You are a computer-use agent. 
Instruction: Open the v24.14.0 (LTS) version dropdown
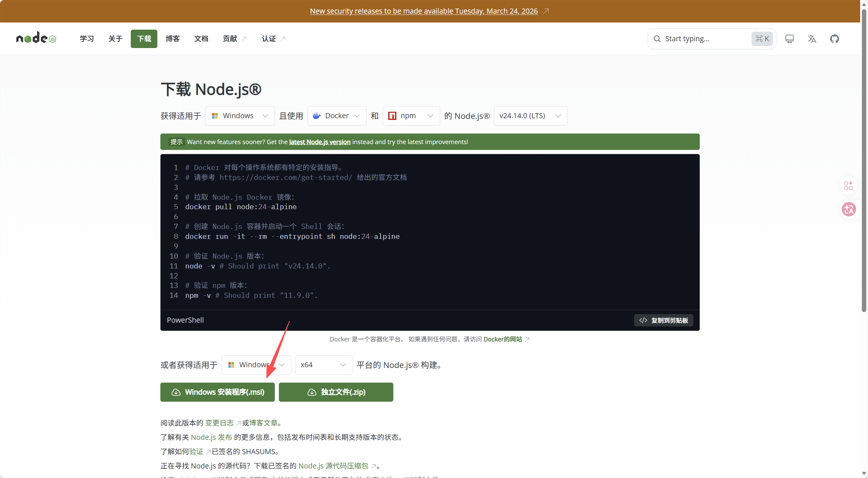(x=530, y=116)
